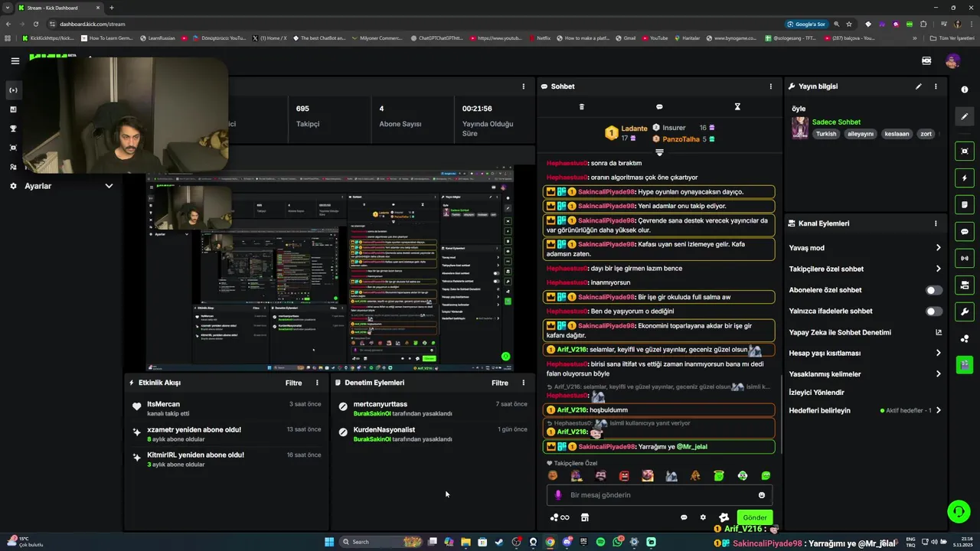Open the profile avatar in top right
This screenshot has width=980, height=551.
pos(952,60)
